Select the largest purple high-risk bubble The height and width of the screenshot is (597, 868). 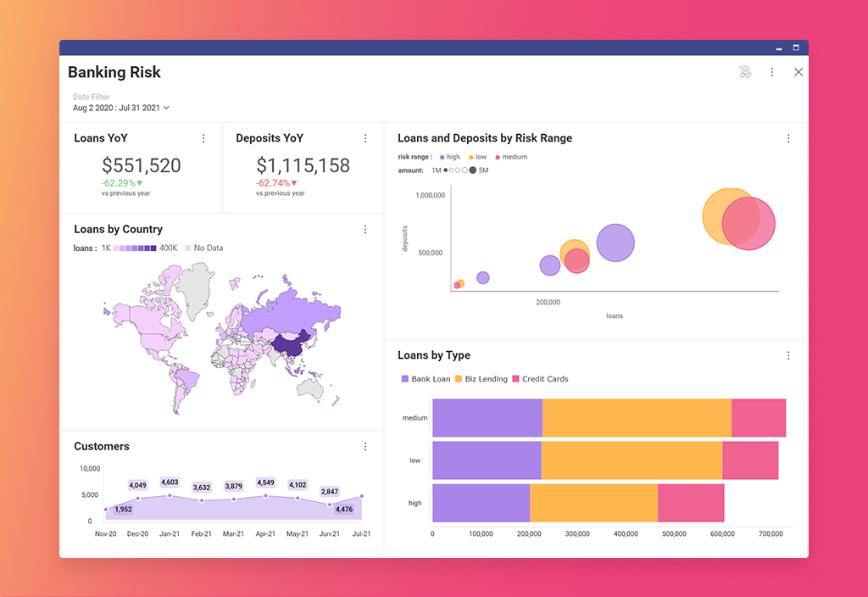click(x=615, y=243)
